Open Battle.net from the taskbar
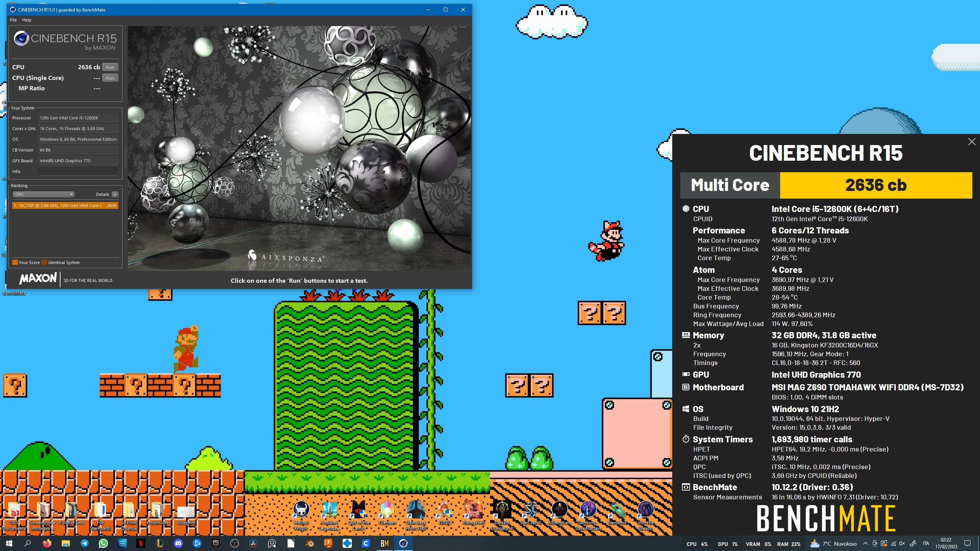 (197, 543)
